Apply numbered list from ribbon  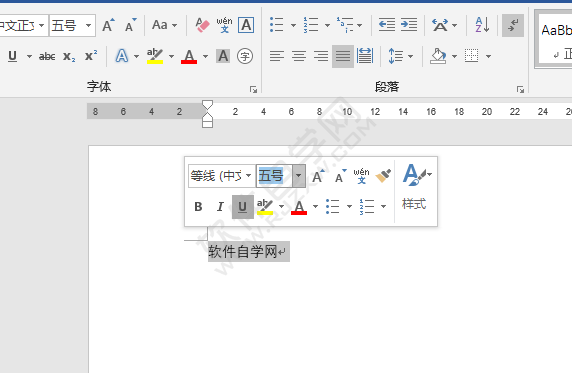pyautogui.click(x=311, y=25)
